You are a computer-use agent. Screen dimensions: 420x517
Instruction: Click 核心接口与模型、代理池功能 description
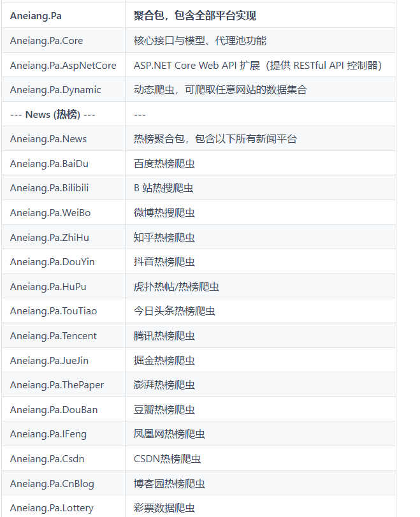199,41
